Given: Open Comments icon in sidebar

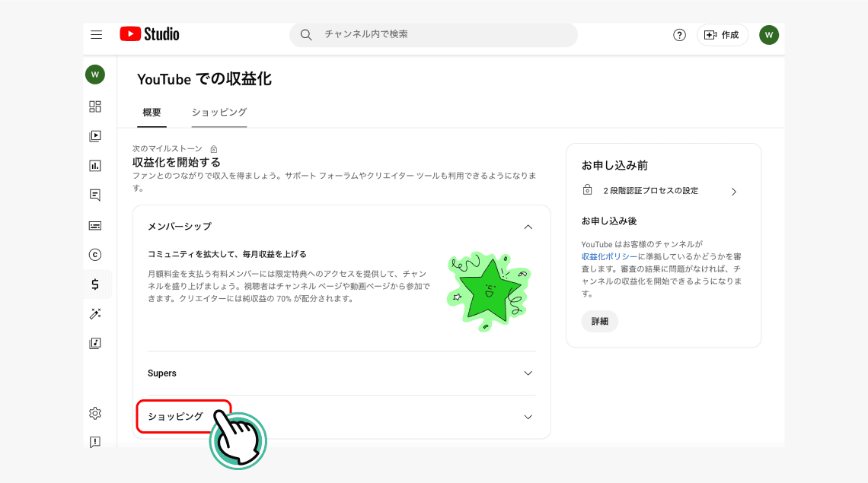Looking at the screenshot, I should point(95,195).
